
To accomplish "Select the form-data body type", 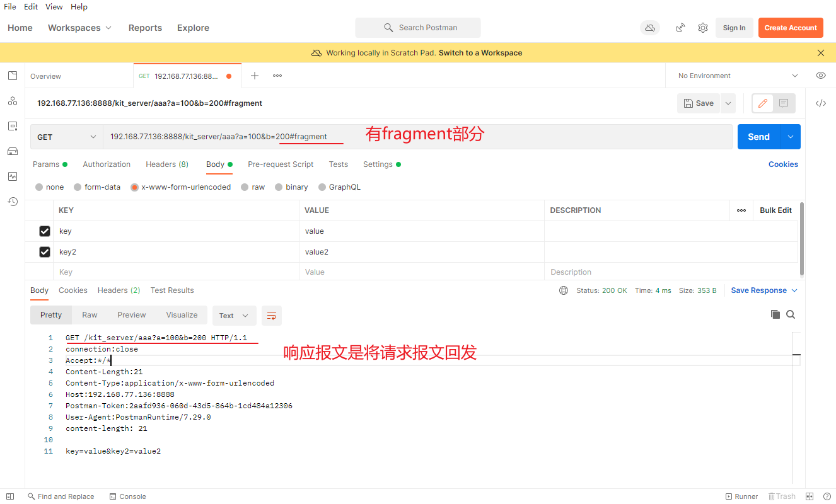I will click(x=78, y=187).
